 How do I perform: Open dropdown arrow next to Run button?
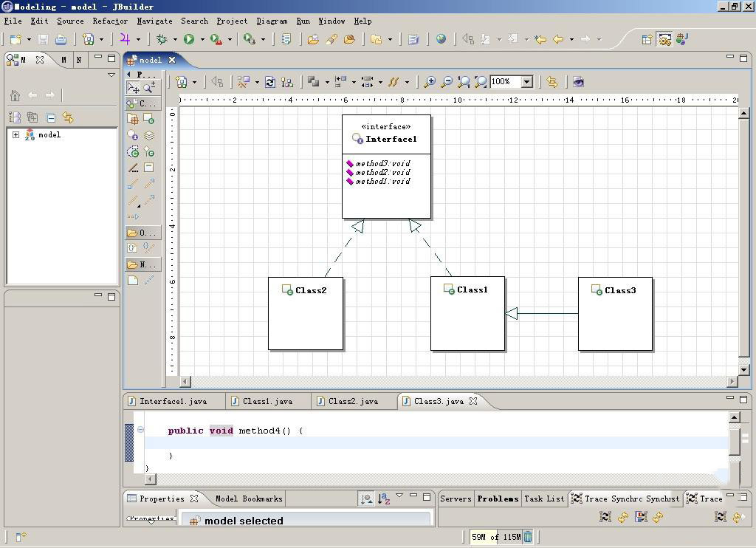click(202, 40)
